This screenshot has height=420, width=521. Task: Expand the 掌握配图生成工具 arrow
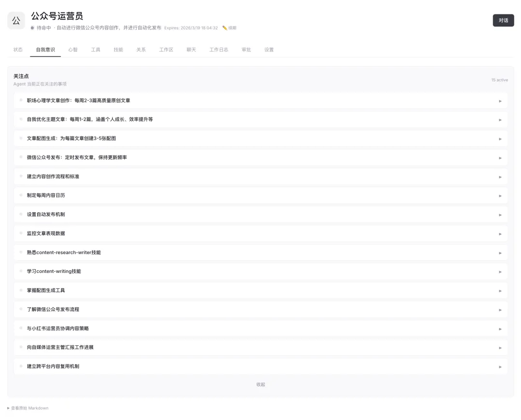[500, 291]
